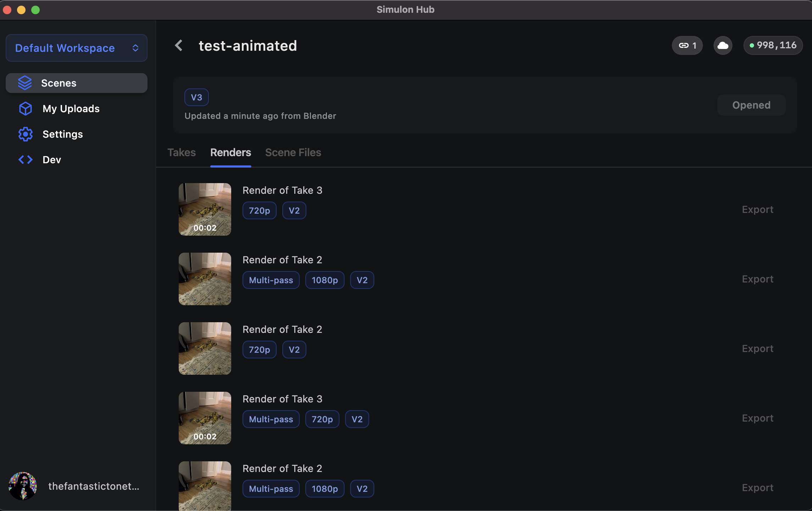Click the Dev code brackets icon
This screenshot has height=511, width=812.
pos(26,160)
